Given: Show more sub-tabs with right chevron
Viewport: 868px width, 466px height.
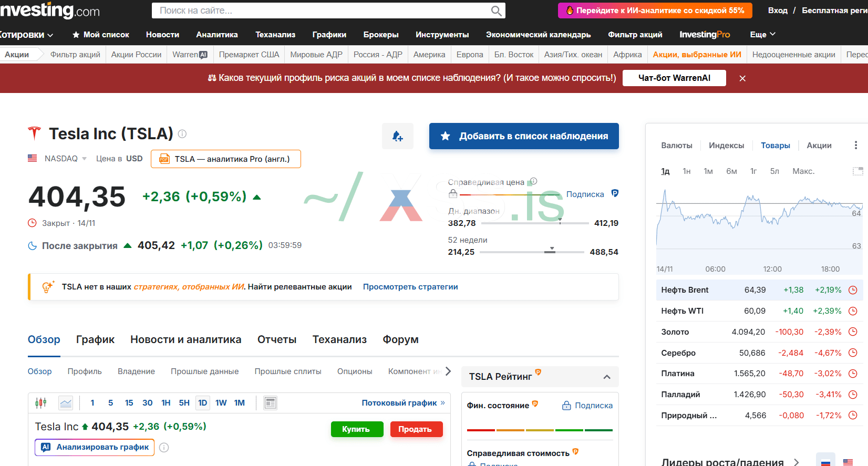Looking at the screenshot, I should pos(448,371).
